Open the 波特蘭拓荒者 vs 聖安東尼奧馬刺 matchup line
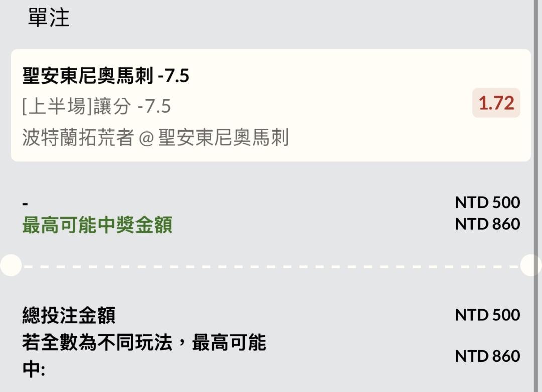The width and height of the screenshot is (542, 392). [x=155, y=137]
